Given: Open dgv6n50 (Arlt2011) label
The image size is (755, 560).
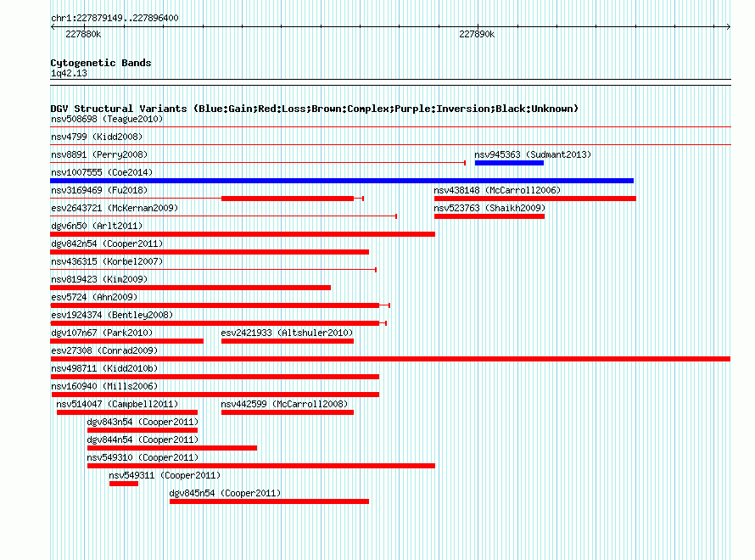Looking at the screenshot, I should coord(97,226).
